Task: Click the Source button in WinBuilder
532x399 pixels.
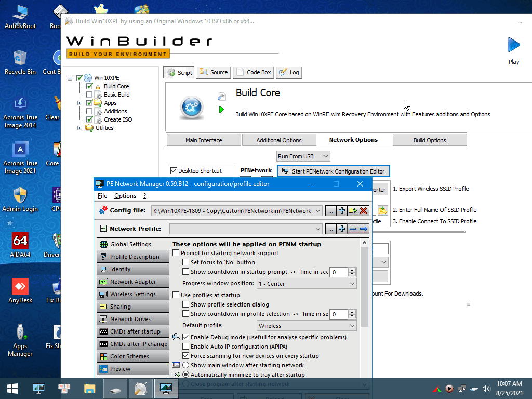Action: pyautogui.click(x=214, y=72)
